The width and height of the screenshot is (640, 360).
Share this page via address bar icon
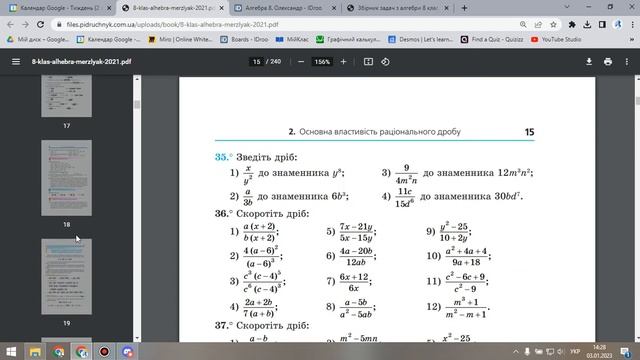[x=538, y=24]
